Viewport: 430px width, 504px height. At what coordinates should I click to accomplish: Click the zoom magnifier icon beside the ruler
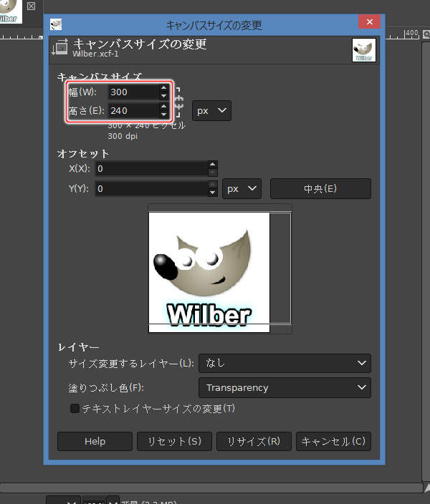[426, 34]
